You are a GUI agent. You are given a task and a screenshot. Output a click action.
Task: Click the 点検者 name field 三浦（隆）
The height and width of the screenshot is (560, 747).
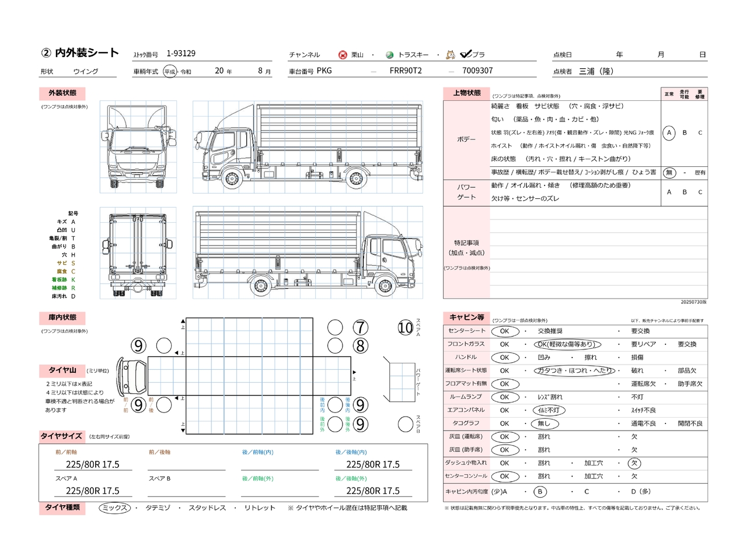point(596,71)
